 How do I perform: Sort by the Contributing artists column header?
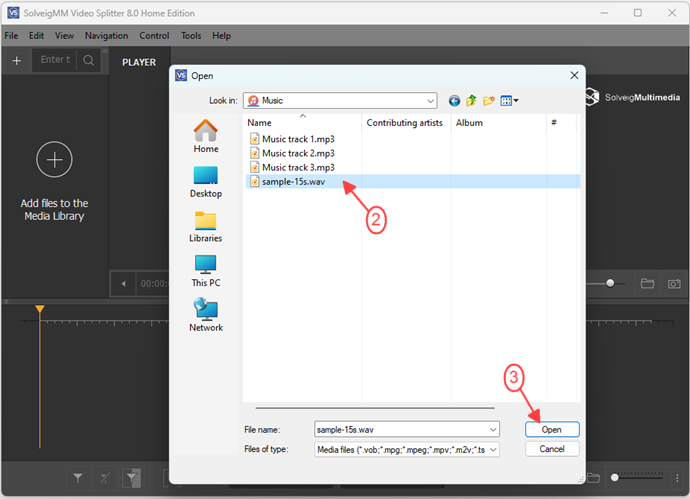[406, 123]
